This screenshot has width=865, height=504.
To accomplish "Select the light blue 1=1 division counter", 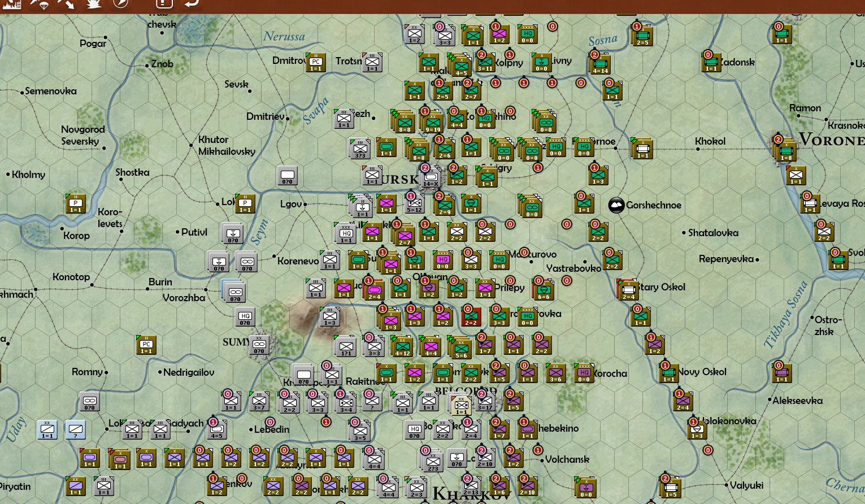I will (47, 429).
